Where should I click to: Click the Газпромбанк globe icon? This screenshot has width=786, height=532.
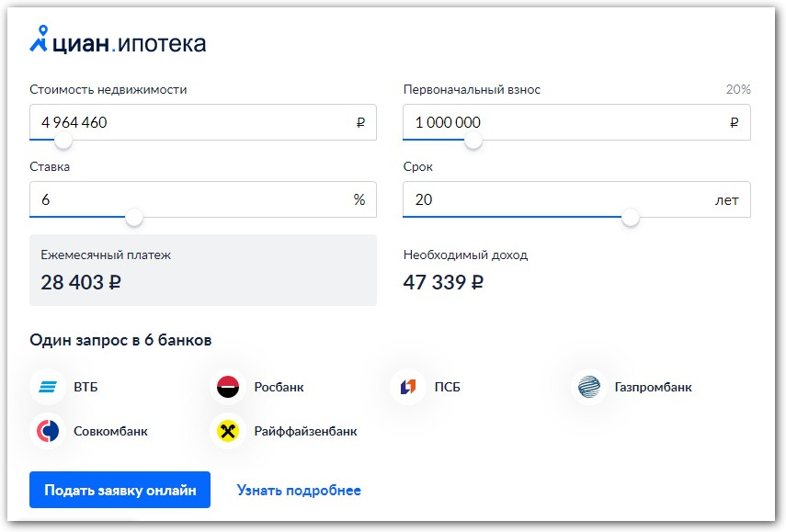click(x=588, y=387)
